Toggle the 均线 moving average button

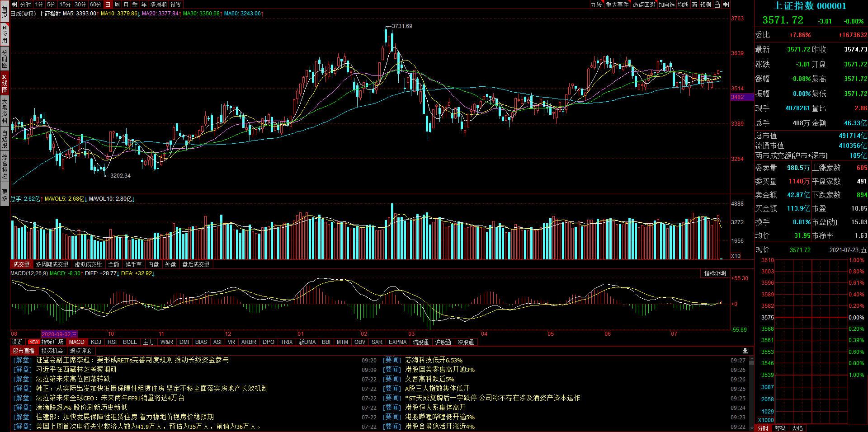pyautogui.click(x=683, y=5)
